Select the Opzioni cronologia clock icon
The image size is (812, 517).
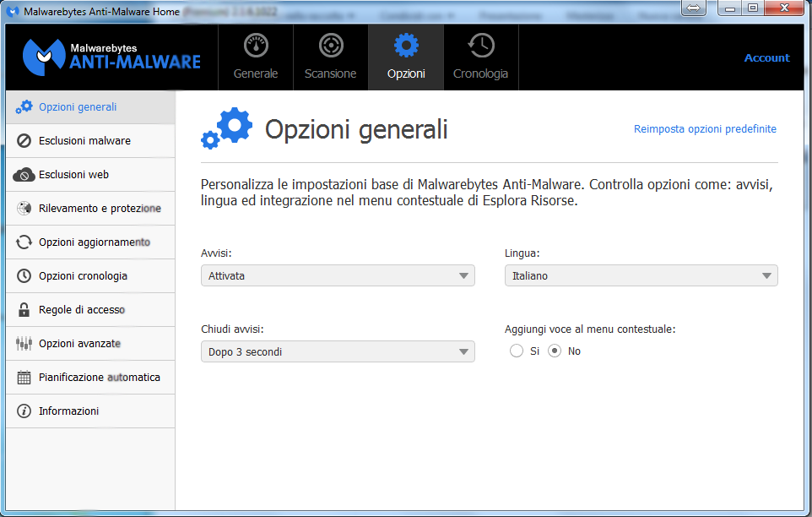click(x=24, y=275)
